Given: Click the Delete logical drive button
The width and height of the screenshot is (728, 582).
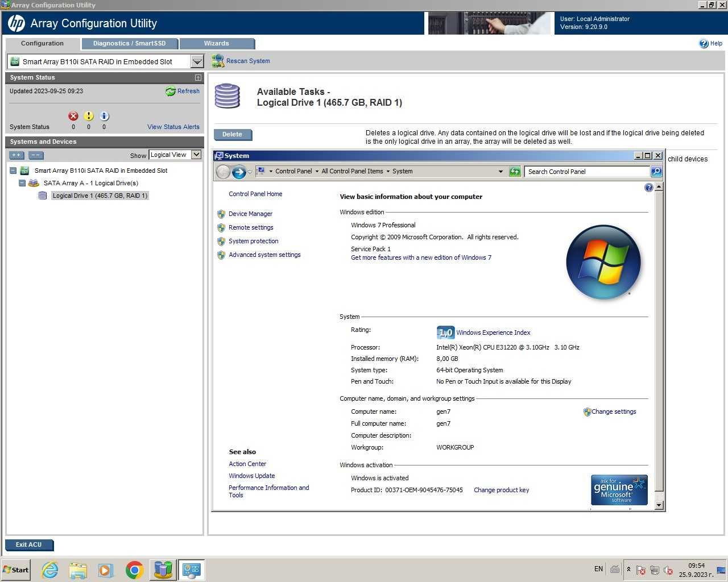Looking at the screenshot, I should tap(233, 135).
